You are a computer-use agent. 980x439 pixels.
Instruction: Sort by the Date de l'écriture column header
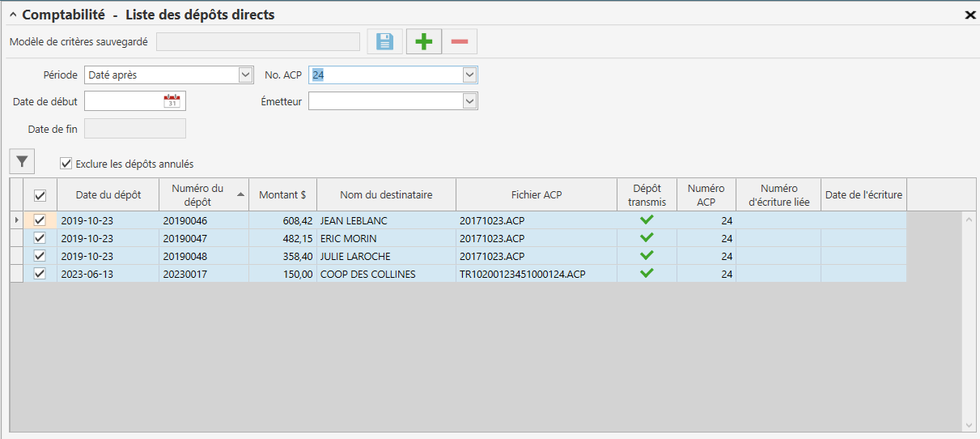[x=863, y=194]
